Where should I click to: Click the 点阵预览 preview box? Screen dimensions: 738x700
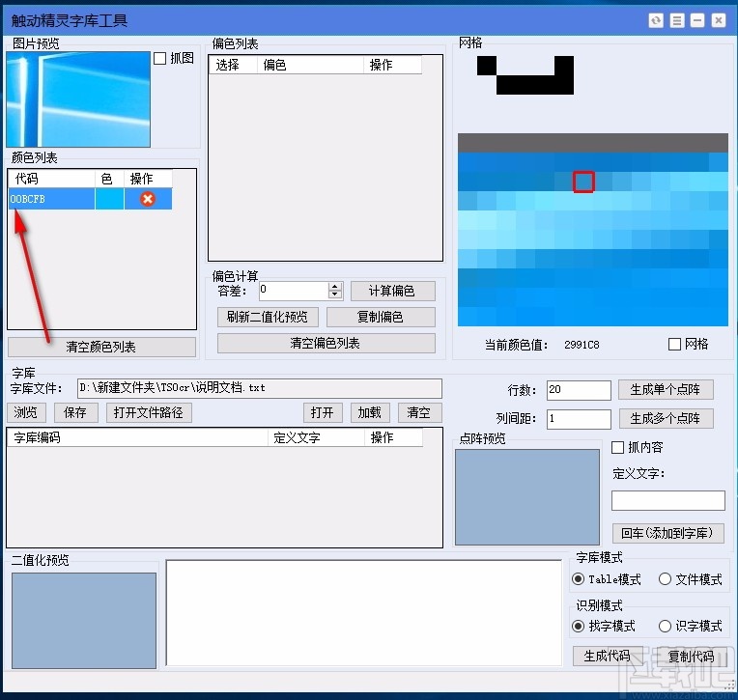(527, 497)
